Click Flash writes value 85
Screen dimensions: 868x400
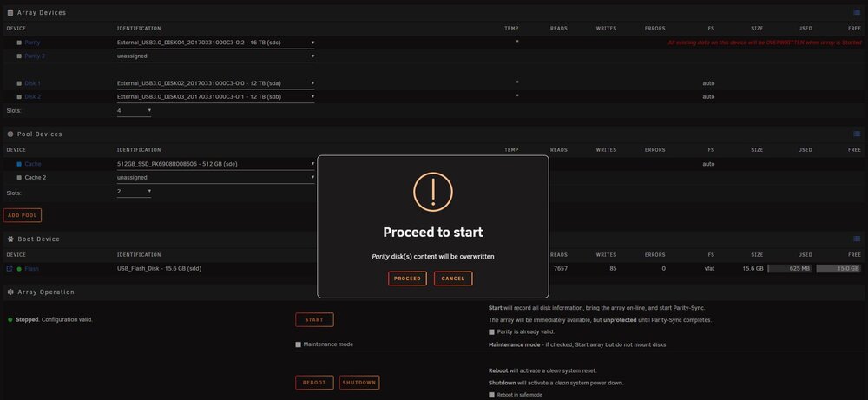pos(612,268)
